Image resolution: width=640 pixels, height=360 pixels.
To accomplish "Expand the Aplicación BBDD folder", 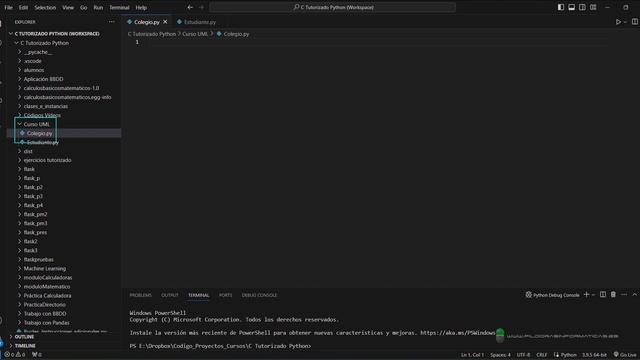I will pyautogui.click(x=43, y=79).
